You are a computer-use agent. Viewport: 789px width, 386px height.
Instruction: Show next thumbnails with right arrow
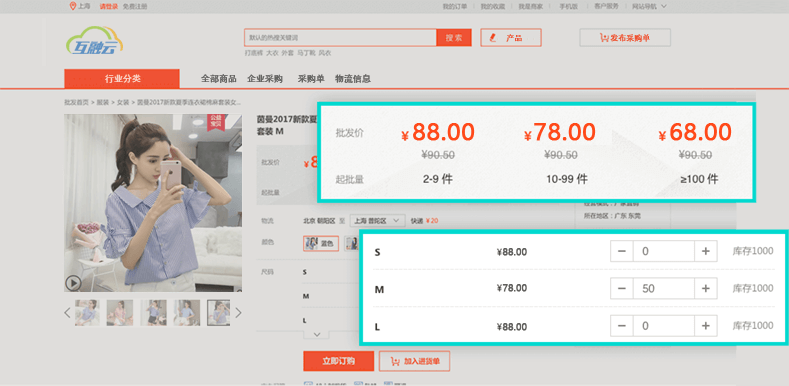click(x=239, y=313)
